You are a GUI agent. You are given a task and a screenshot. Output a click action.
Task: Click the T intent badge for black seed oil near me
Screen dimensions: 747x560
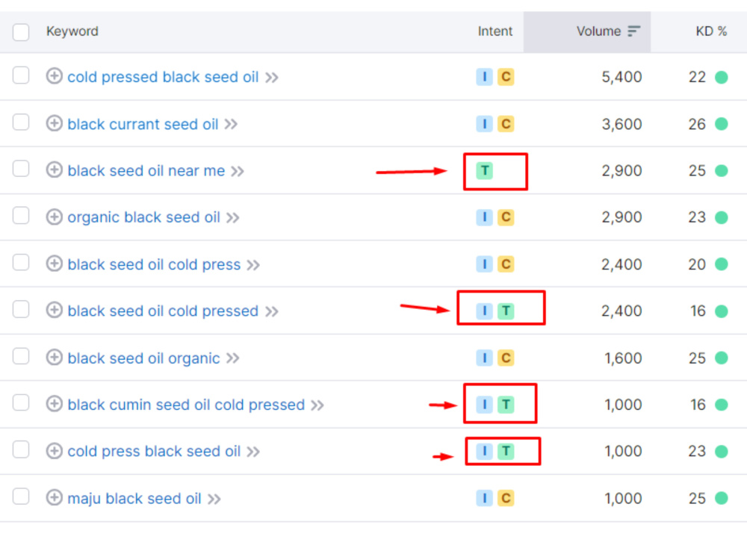tap(485, 170)
